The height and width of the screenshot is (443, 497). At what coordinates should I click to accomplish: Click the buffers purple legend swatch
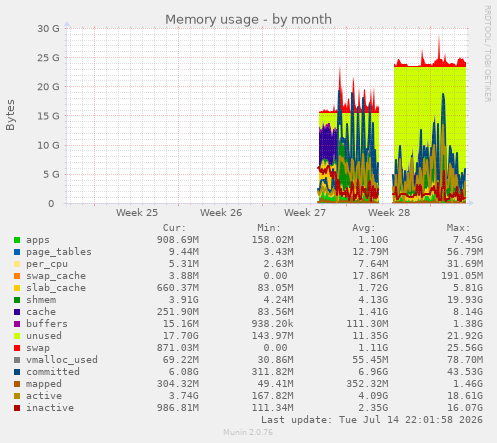pos(17,324)
